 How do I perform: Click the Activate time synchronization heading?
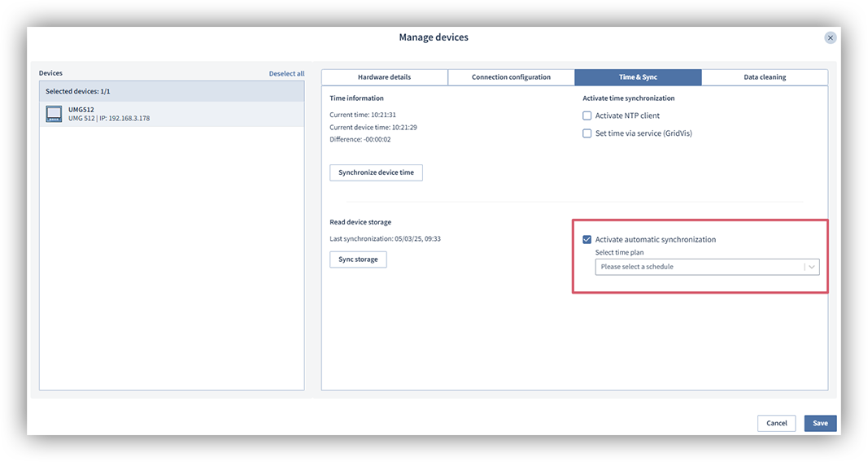pos(628,98)
